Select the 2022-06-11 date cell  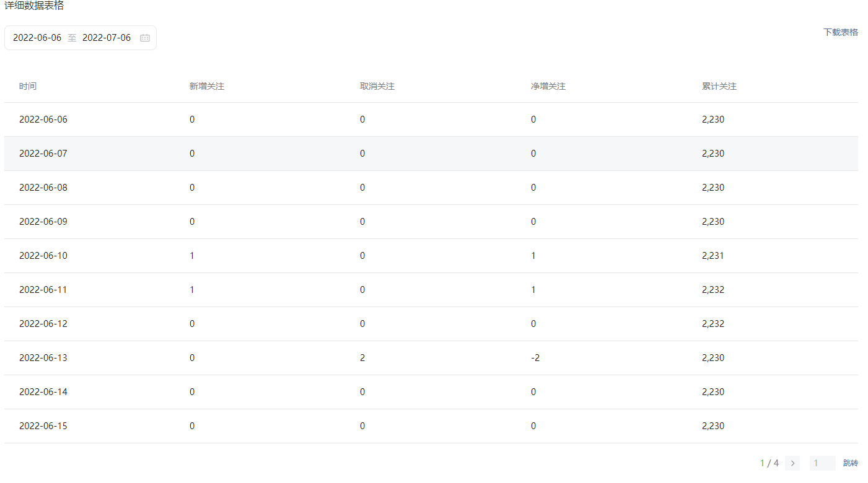pos(43,290)
